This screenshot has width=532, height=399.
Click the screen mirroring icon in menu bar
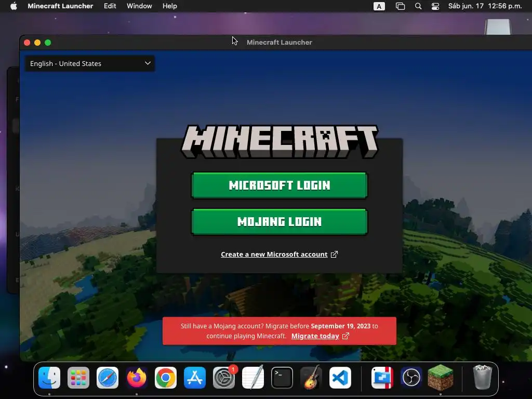pyautogui.click(x=400, y=6)
